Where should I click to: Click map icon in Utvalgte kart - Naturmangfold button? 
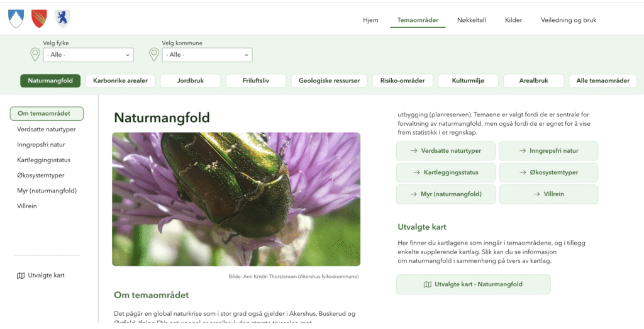tap(428, 284)
